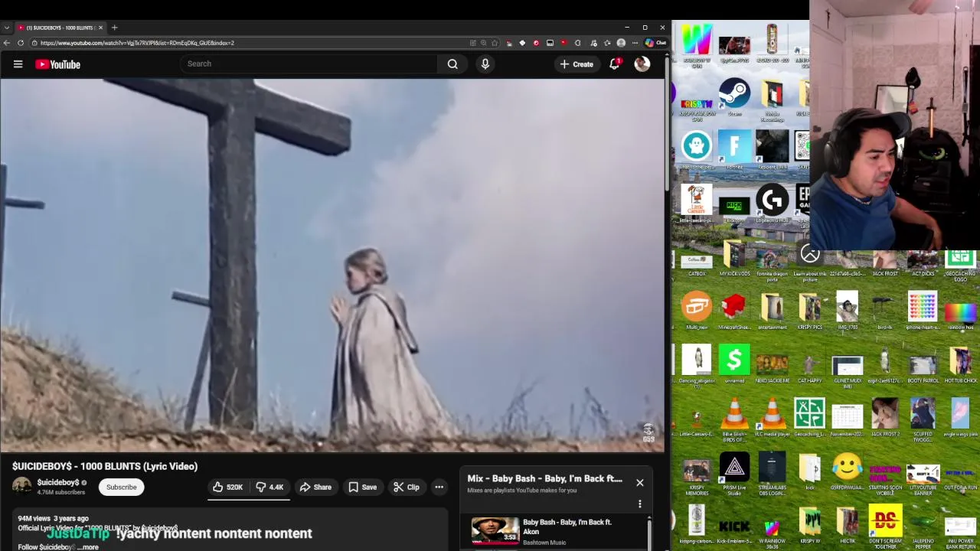This screenshot has width=980, height=551.
Task: Select the Cash App green dollar icon
Action: pyautogui.click(x=734, y=364)
